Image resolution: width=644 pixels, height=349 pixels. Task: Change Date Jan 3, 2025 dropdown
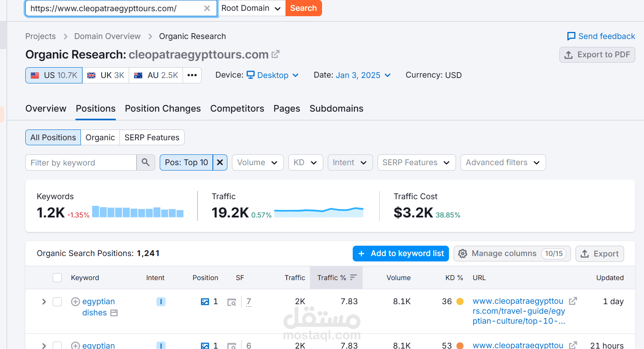(x=363, y=76)
